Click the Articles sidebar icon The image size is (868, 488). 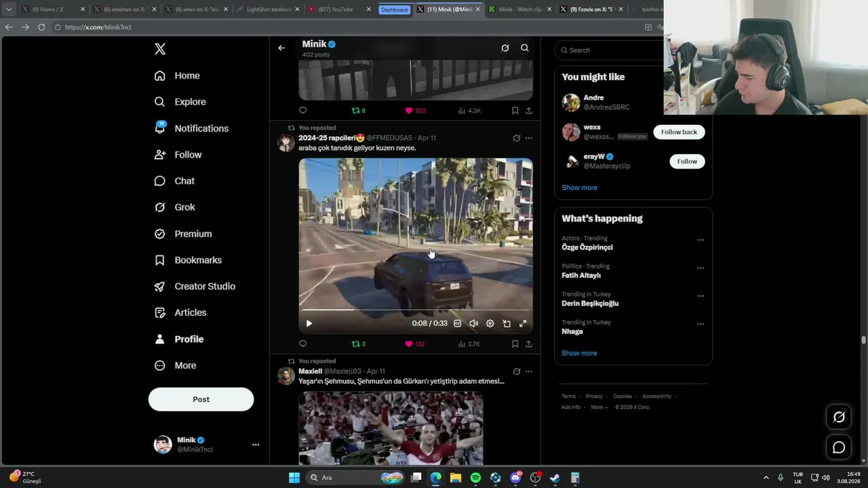[160, 312]
